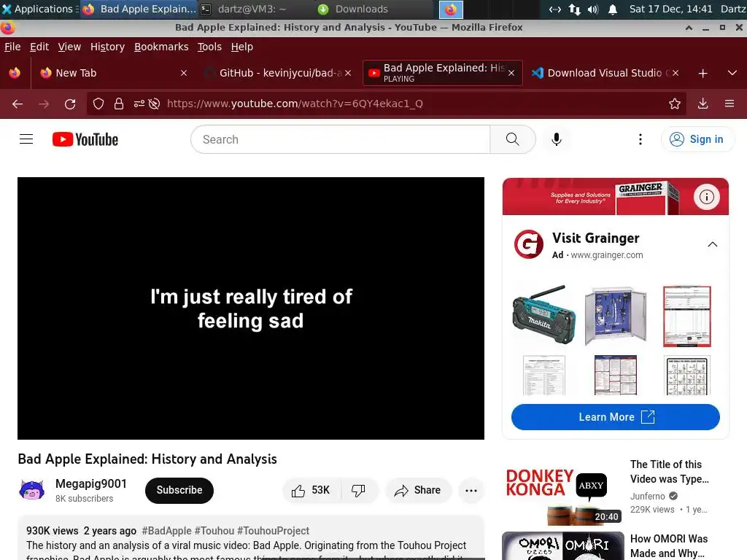This screenshot has width=747, height=560.
Task: Open the OMORI video thumbnail
Action: click(x=562, y=545)
